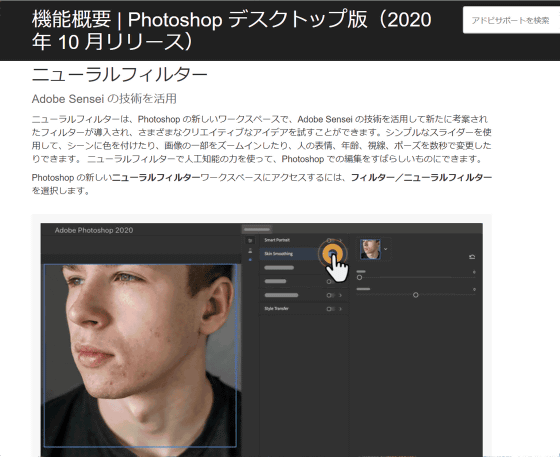Expand the Smart Portrait filter options chevron
The image size is (560, 457).
[341, 240]
